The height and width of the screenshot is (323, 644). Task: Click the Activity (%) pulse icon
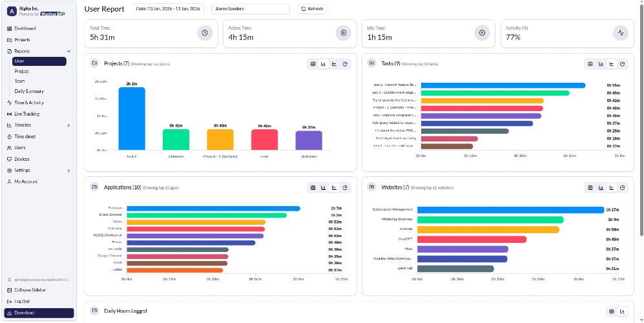tap(621, 33)
